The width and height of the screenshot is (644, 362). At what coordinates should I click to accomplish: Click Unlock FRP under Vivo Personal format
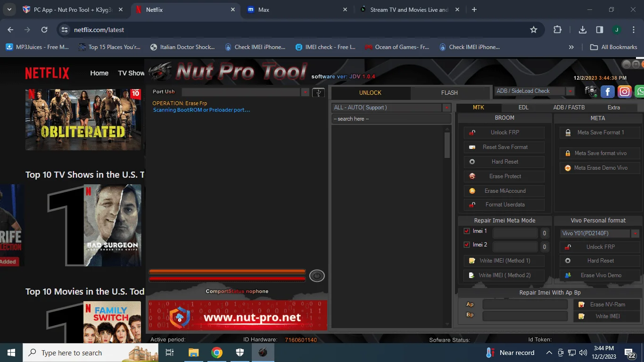600,247
